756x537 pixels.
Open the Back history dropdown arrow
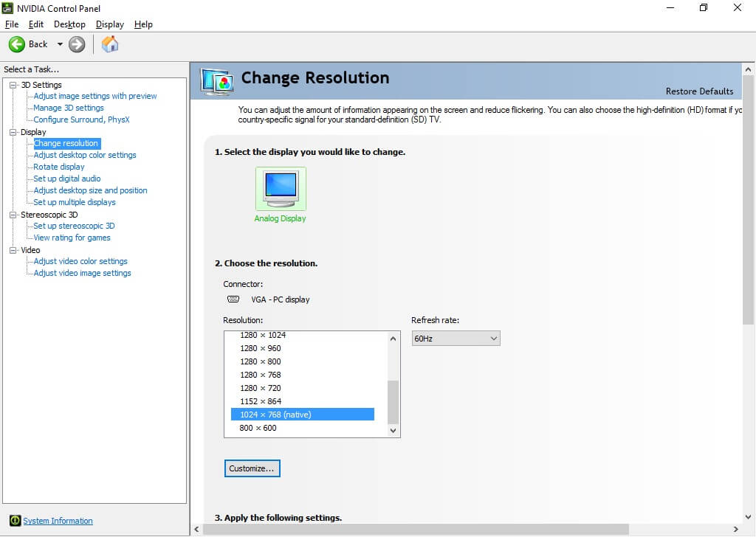point(60,44)
